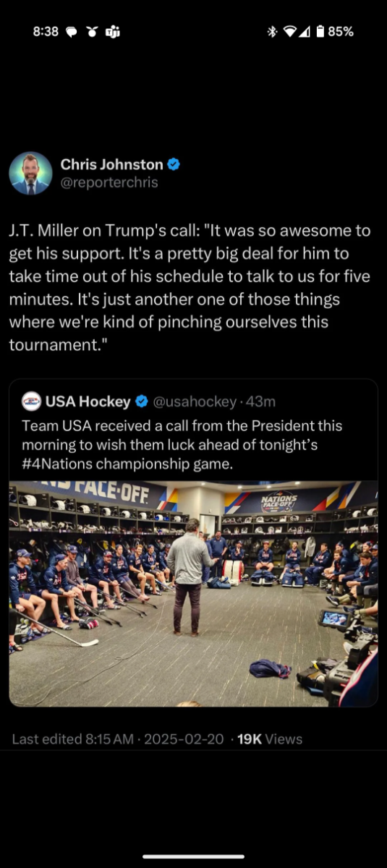Open the quoted post's 43m timestamp
Screen dimensions: 387x868
260,401
